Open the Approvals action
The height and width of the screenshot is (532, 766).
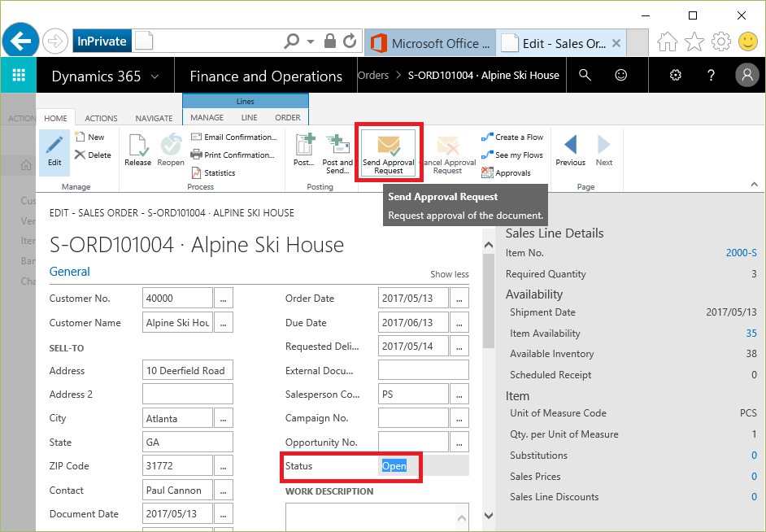coord(506,173)
